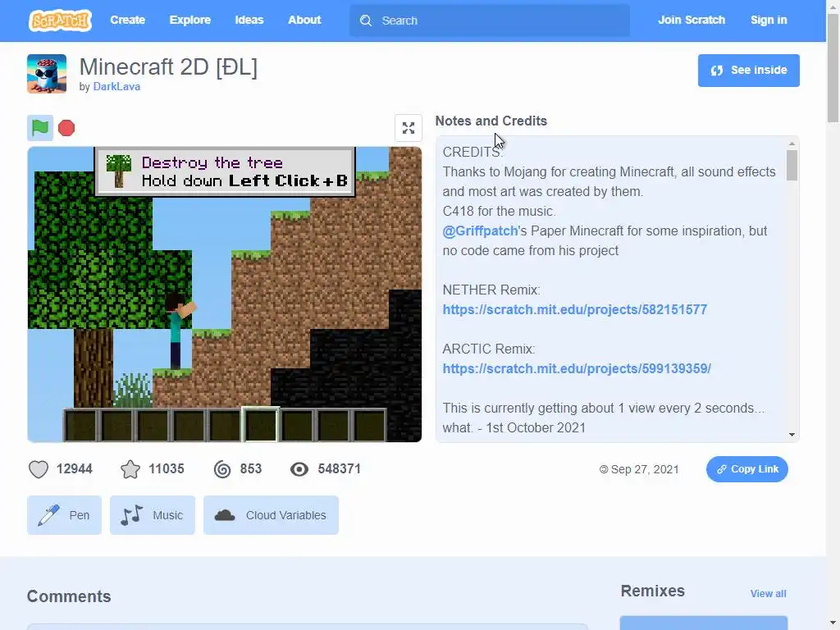Click the Copy Link button

click(x=746, y=469)
